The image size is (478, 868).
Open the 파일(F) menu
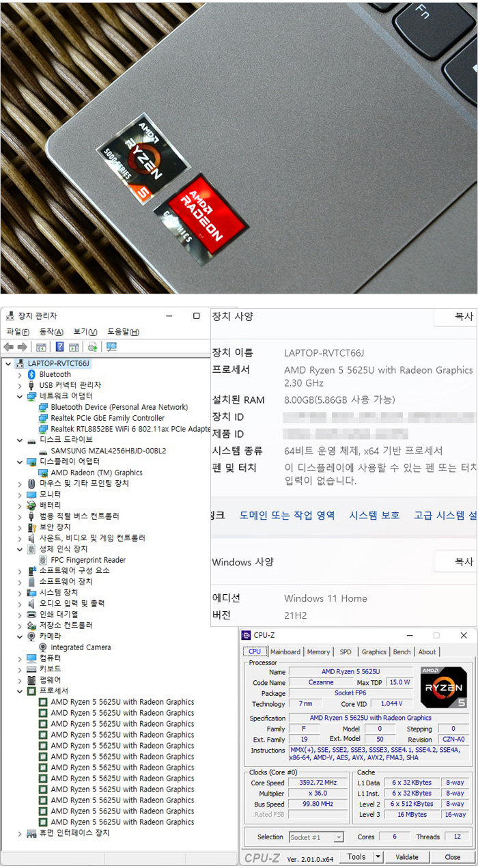[18, 332]
